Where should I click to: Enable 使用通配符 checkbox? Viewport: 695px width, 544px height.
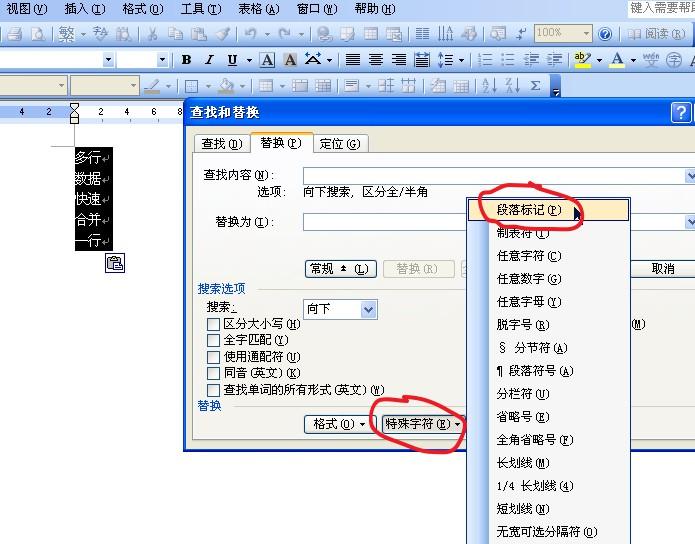click(x=213, y=357)
